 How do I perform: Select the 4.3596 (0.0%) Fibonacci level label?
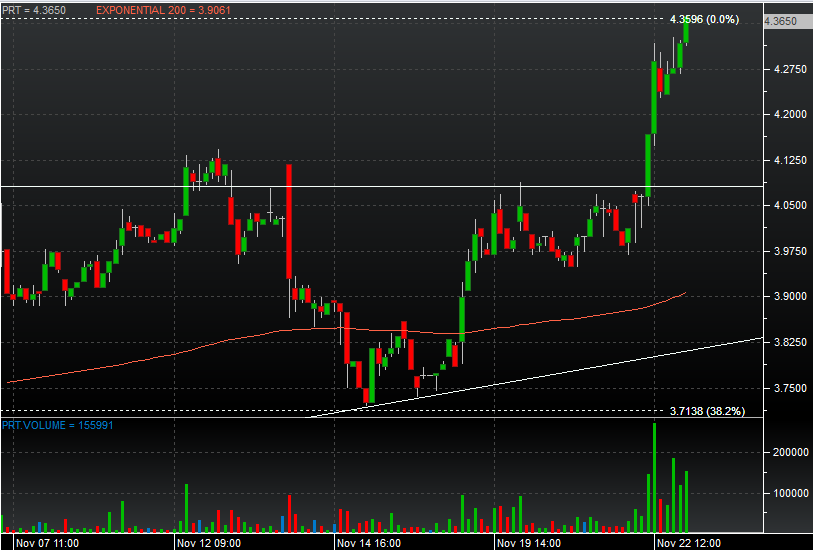click(x=704, y=19)
